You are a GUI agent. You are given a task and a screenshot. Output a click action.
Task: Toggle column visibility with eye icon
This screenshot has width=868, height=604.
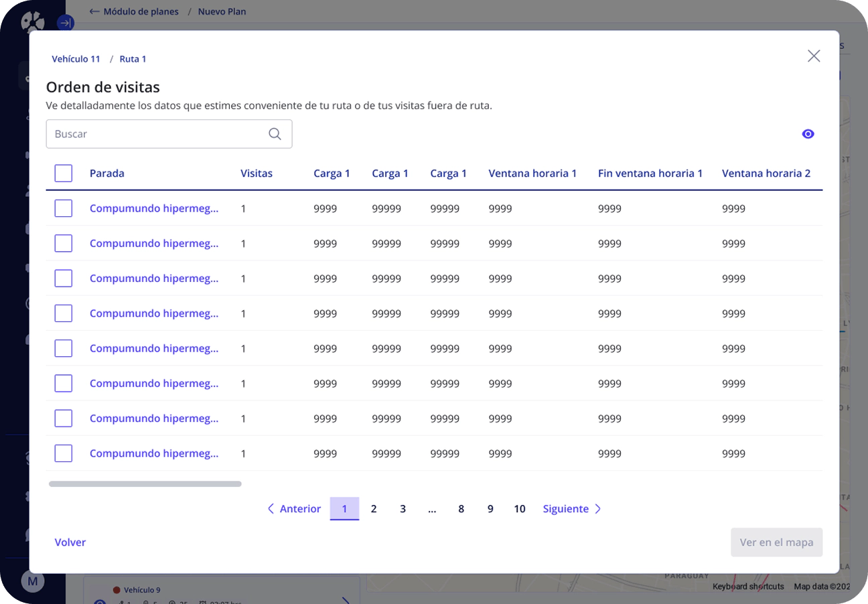[808, 134]
